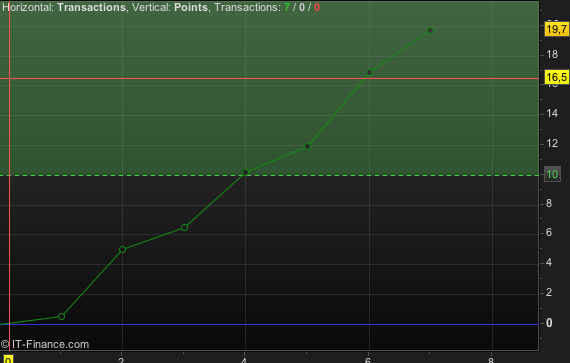Click the 4 label on vertical axis
Screen dimensions: 570x363
click(x=549, y=262)
